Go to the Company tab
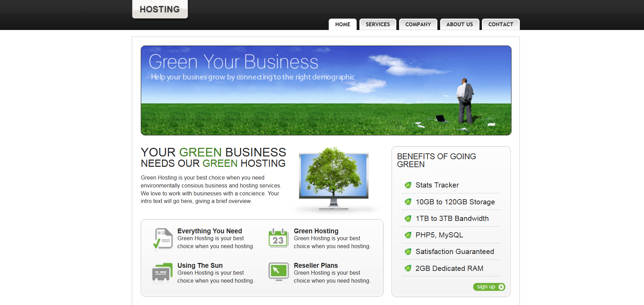644x305 pixels. point(418,24)
